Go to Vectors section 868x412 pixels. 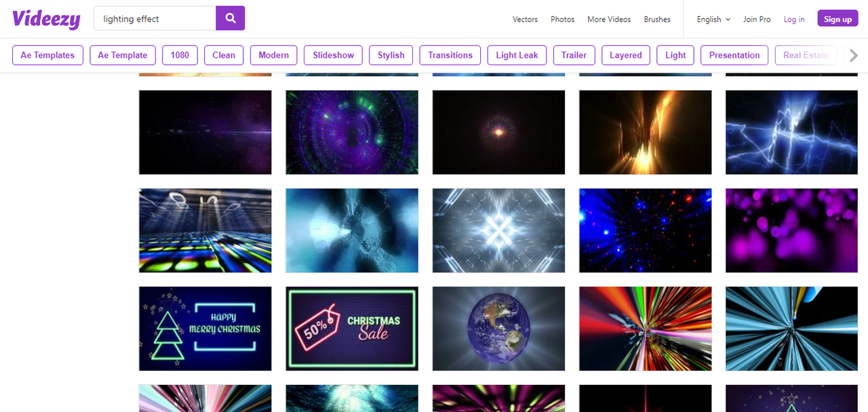(x=525, y=19)
